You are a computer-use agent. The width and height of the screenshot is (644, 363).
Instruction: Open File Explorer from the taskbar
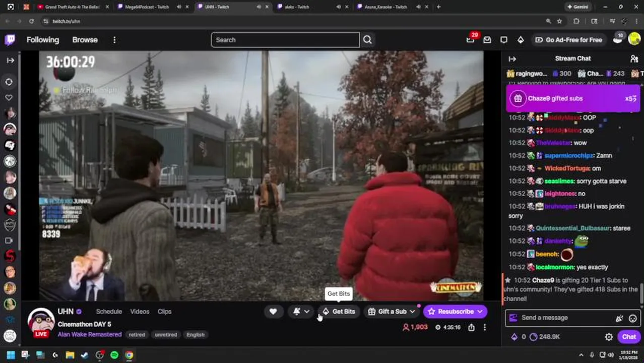click(70, 355)
